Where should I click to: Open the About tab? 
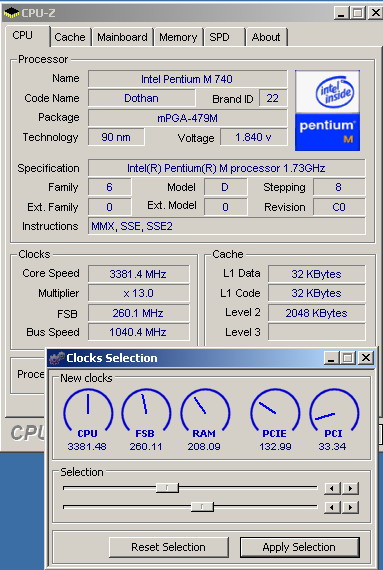coord(267,37)
